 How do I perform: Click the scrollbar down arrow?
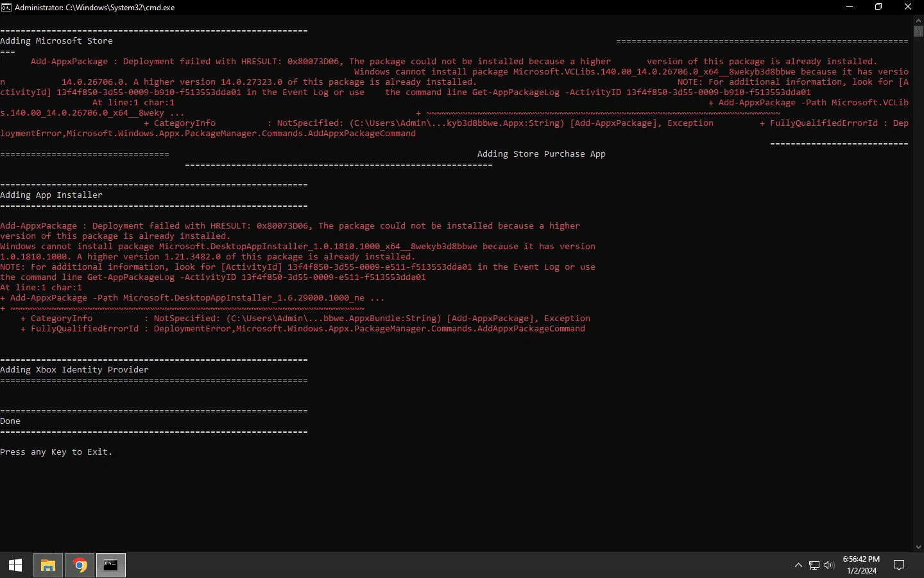point(918,547)
